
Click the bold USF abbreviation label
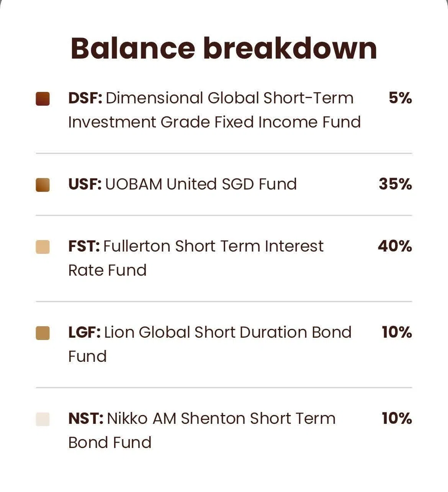[85, 184]
